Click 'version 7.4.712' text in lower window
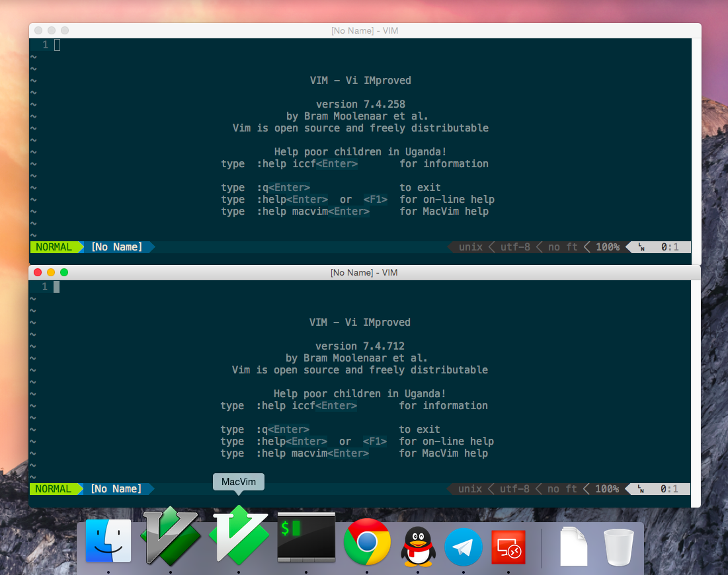This screenshot has width=728, height=575. click(360, 346)
